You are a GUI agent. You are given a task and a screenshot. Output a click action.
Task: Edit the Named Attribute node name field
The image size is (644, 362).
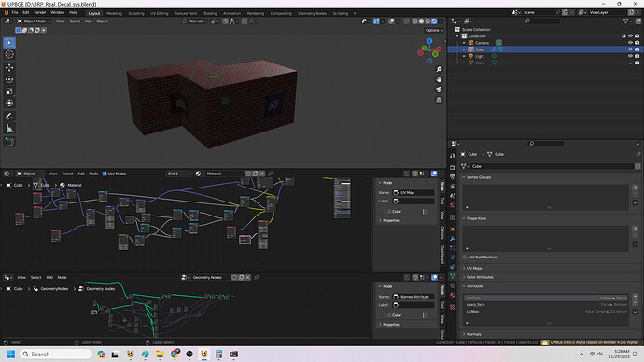pyautogui.click(x=413, y=297)
